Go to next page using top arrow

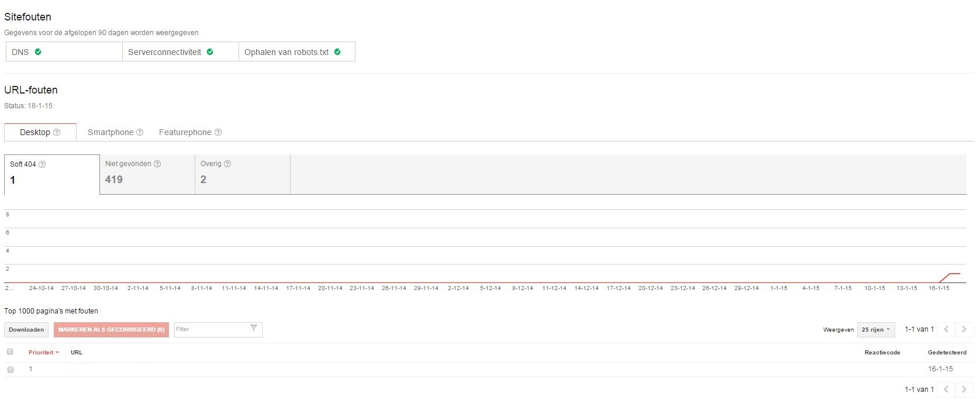point(964,329)
